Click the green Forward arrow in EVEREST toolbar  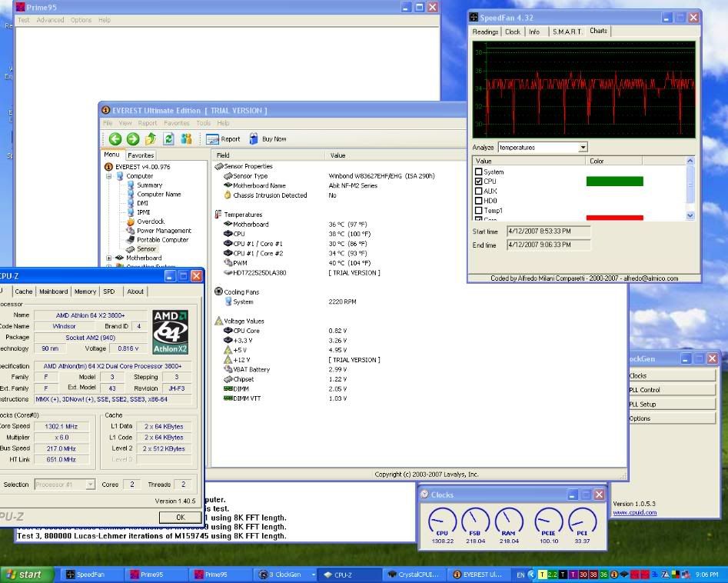click(133, 139)
